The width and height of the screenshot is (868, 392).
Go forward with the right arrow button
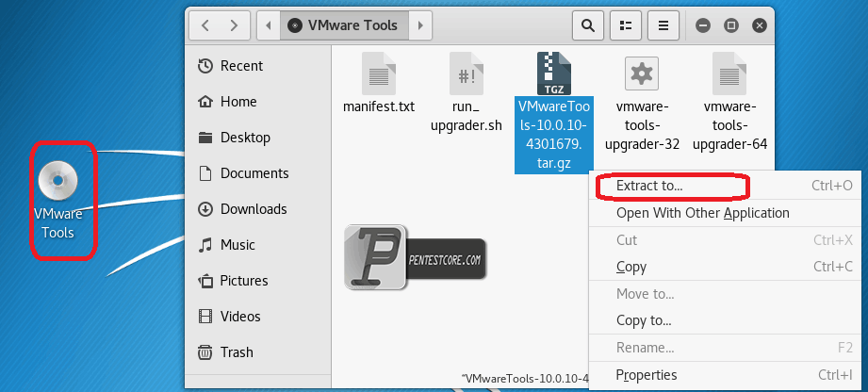tap(234, 25)
